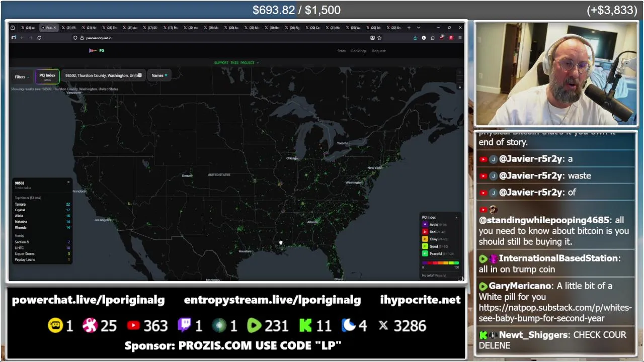Viewport: 644px width, 362px height.
Task: Open the list all tabs chevron
Action: click(420, 28)
